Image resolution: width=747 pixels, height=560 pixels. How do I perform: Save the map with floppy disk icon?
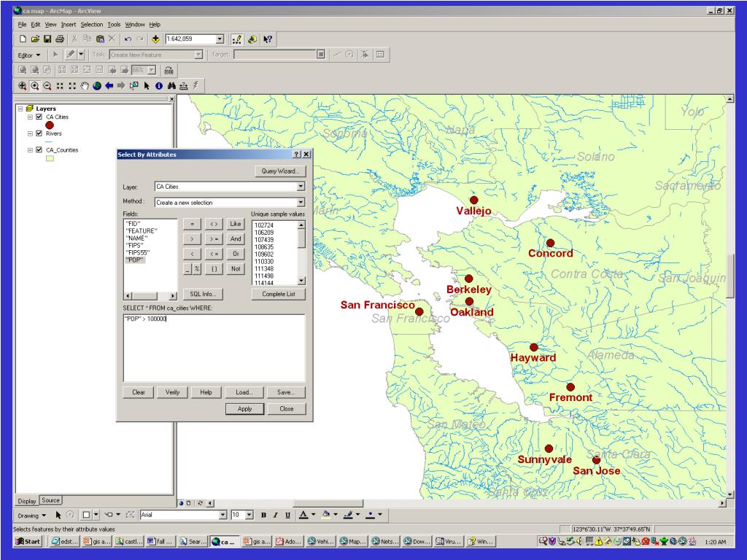(x=47, y=39)
